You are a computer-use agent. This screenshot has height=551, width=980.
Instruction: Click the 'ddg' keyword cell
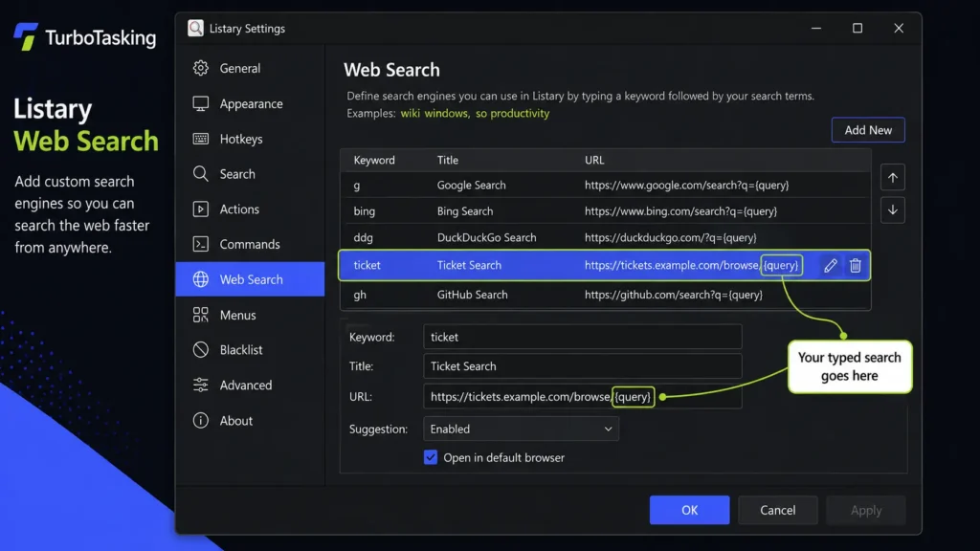363,237
